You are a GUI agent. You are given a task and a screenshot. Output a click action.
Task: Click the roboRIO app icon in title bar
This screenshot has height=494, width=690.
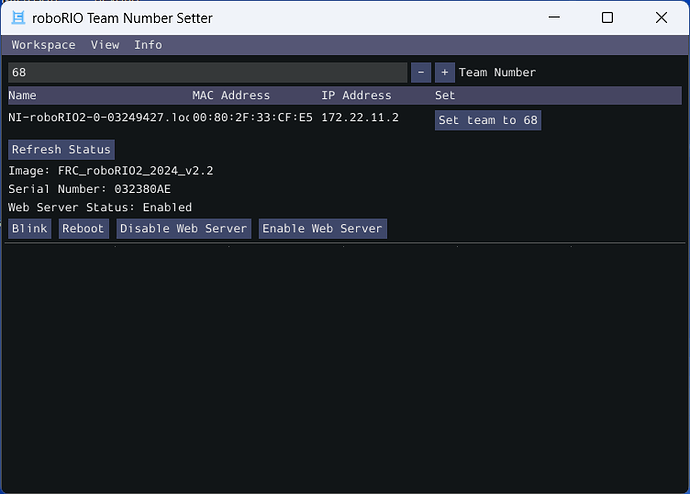[x=18, y=18]
